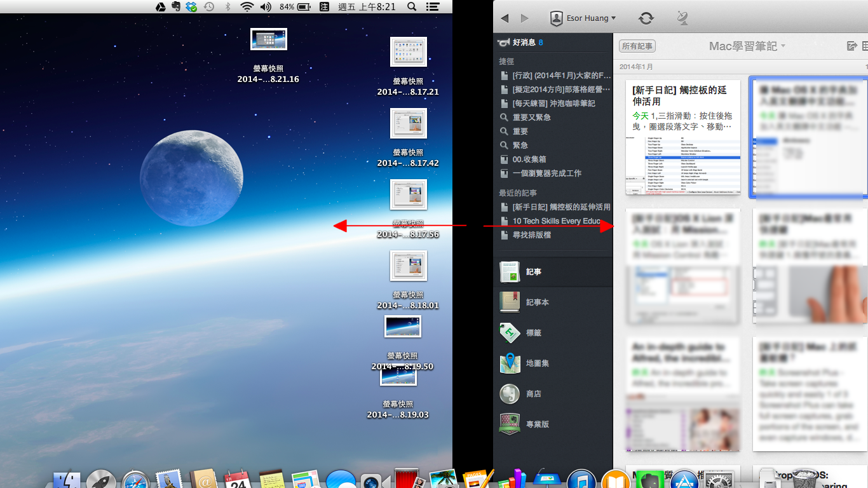Open shortcut [行政] (2014年1月)大家的F…

[x=555, y=76]
